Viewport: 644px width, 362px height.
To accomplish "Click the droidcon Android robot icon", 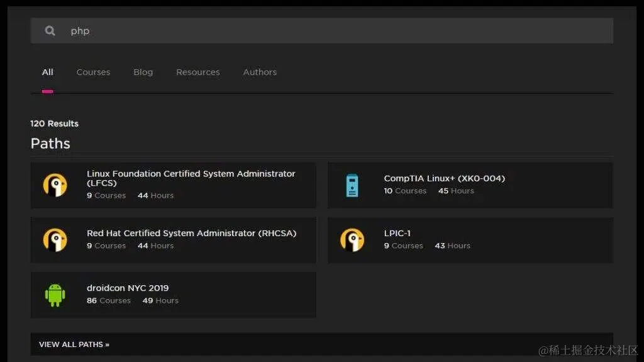I will coord(55,295).
